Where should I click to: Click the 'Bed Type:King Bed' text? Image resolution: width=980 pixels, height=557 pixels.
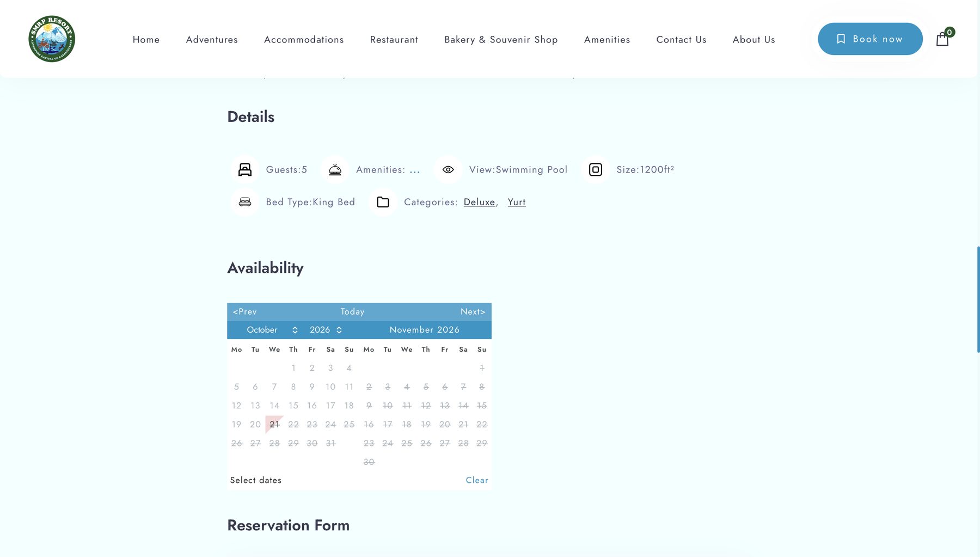[x=310, y=202]
